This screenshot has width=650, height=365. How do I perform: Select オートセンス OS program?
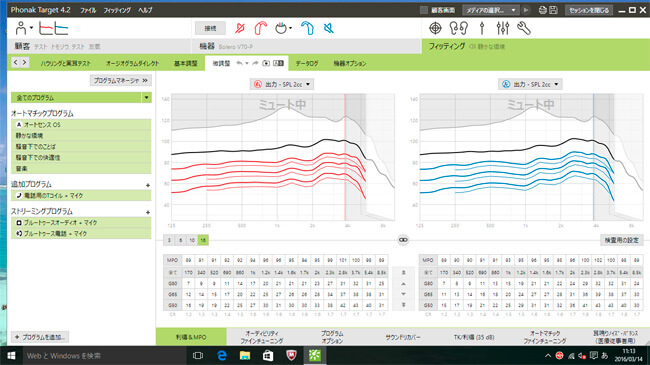(x=81, y=124)
